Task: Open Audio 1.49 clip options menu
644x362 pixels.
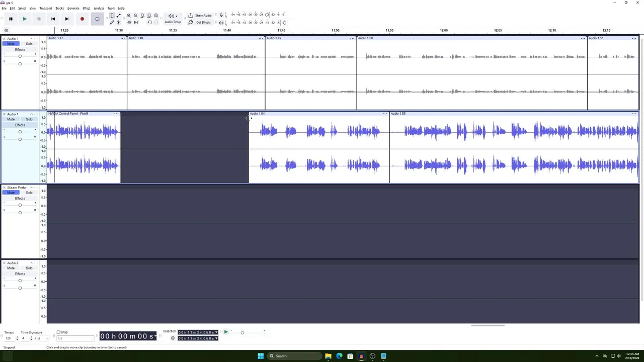Action: click(x=352, y=38)
